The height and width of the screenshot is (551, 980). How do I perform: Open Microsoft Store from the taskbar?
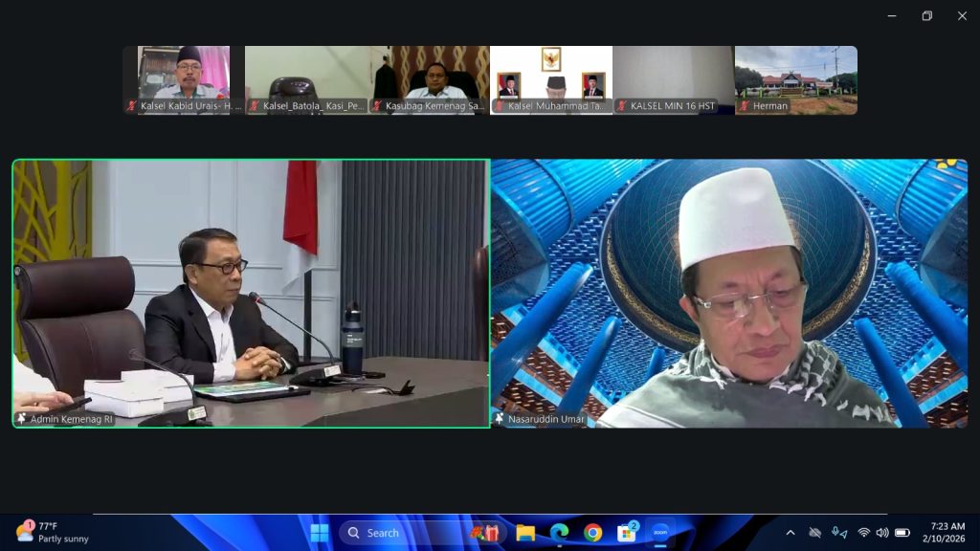click(x=627, y=533)
